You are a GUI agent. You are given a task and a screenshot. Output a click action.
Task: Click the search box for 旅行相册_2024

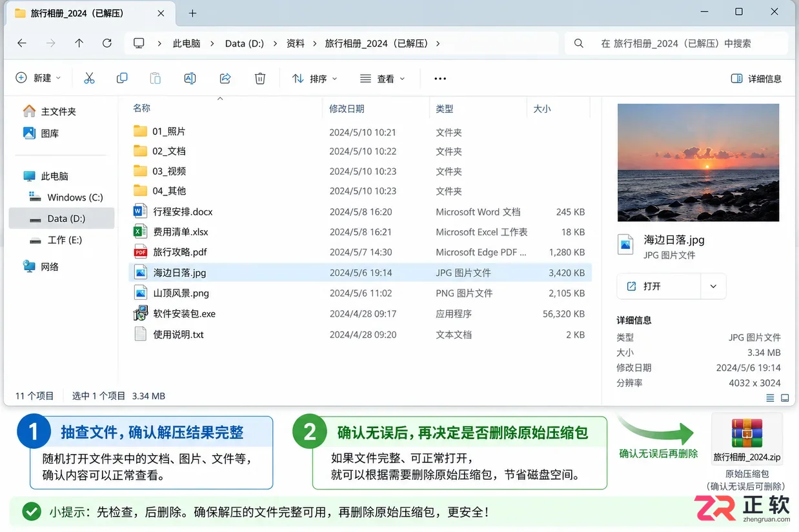[676, 43]
